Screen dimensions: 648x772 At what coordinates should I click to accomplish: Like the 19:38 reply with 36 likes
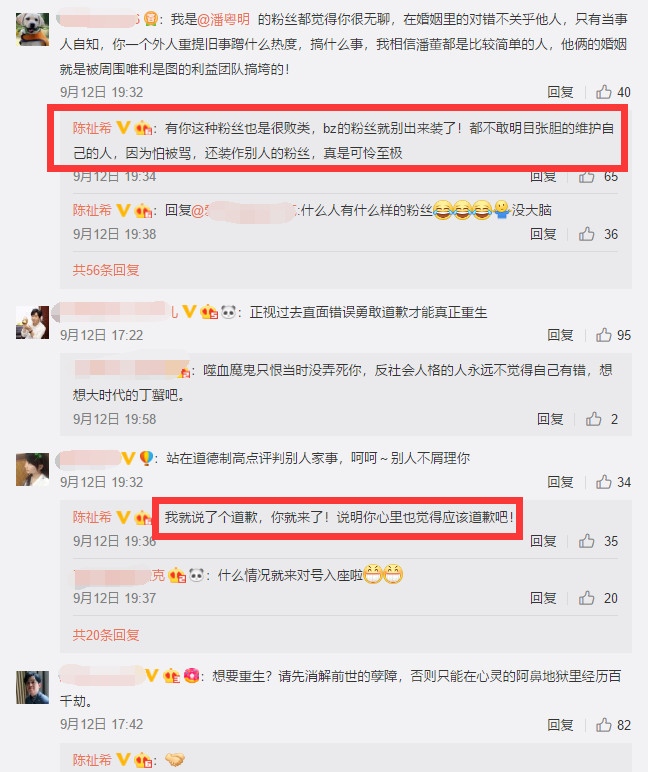tap(586, 234)
